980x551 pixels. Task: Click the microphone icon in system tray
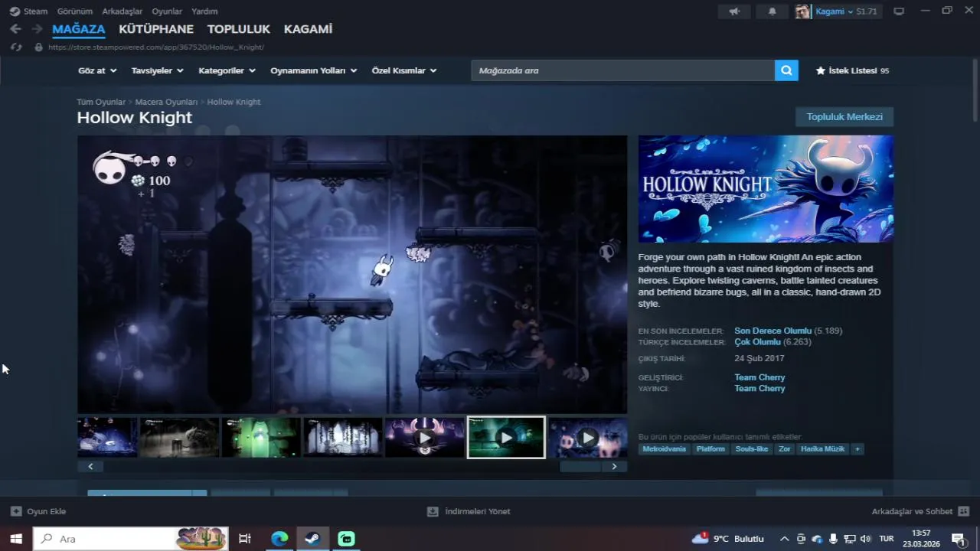point(834,539)
